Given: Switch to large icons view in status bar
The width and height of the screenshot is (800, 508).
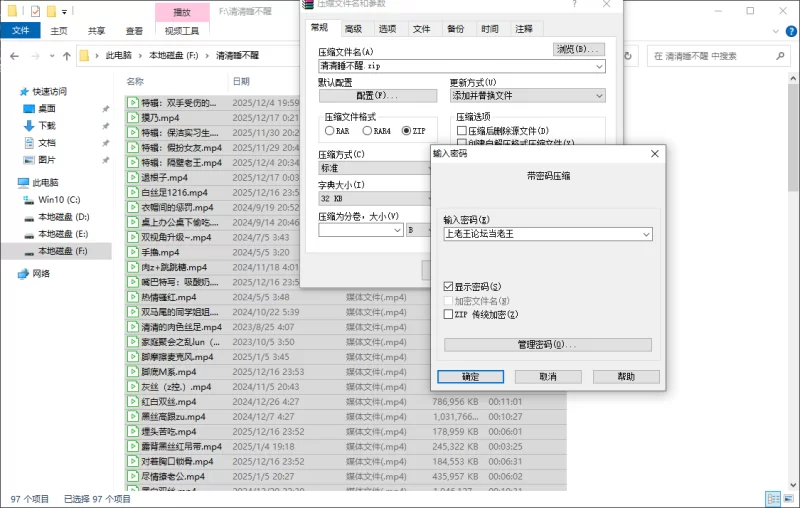Looking at the screenshot, I should point(789,499).
